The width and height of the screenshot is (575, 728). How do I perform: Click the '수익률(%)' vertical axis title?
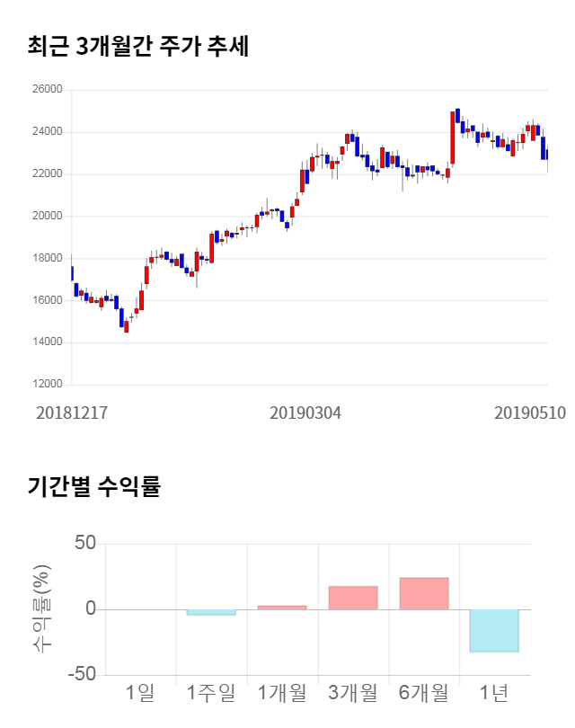(x=41, y=608)
